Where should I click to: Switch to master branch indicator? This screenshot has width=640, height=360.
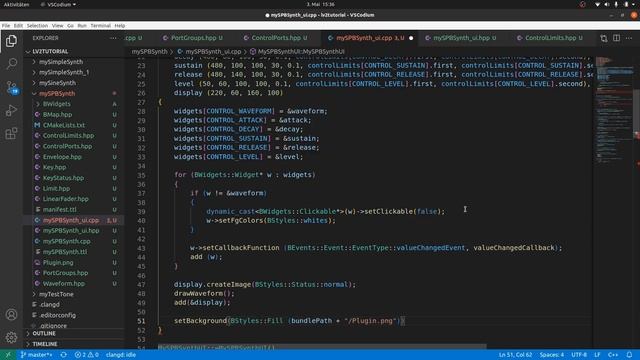pyautogui.click(x=37, y=355)
